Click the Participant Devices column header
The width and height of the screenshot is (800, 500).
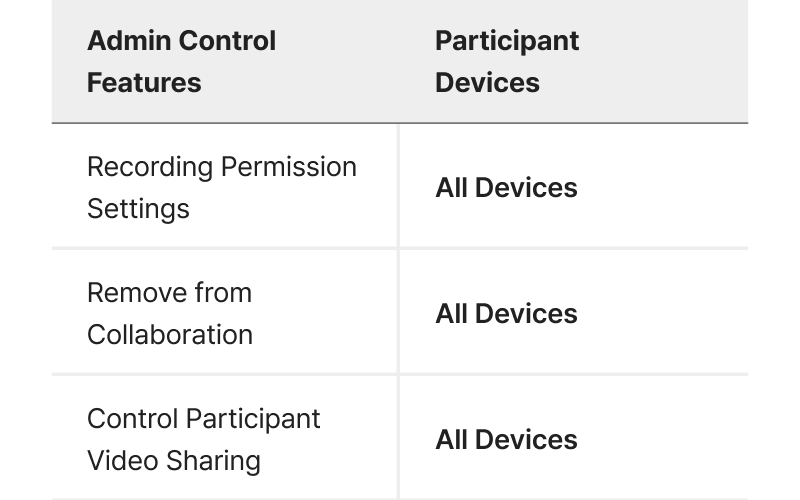[507, 62]
